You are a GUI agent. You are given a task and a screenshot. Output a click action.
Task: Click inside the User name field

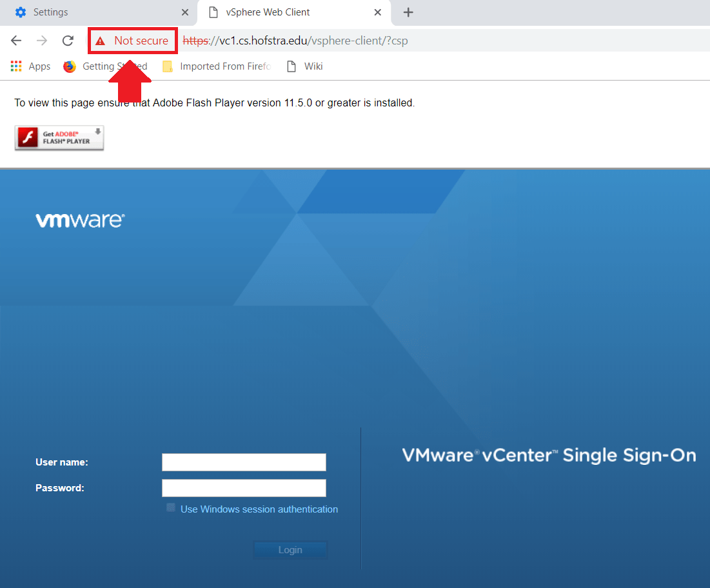point(243,462)
